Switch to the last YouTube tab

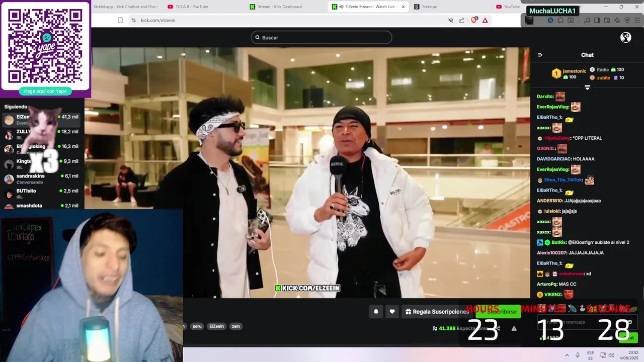(509, 7)
